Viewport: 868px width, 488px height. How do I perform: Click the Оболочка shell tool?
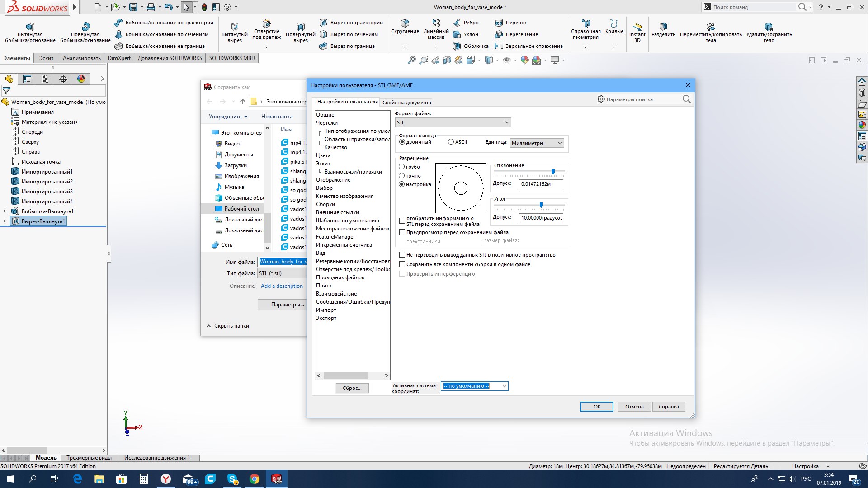pos(457,46)
